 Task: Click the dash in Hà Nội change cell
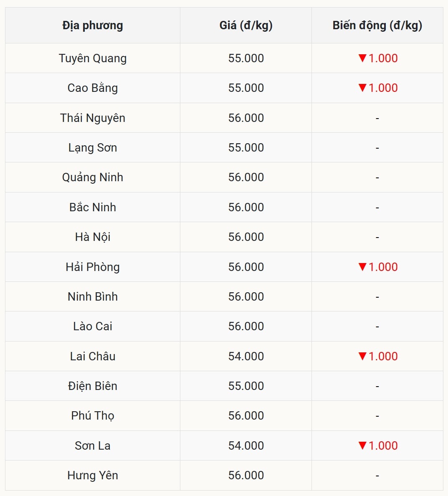[x=377, y=237]
